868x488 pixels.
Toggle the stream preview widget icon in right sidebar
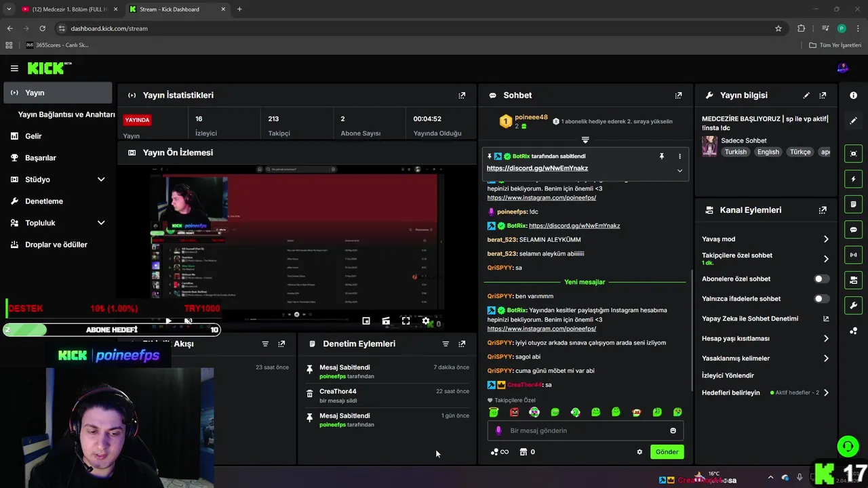pyautogui.click(x=854, y=154)
